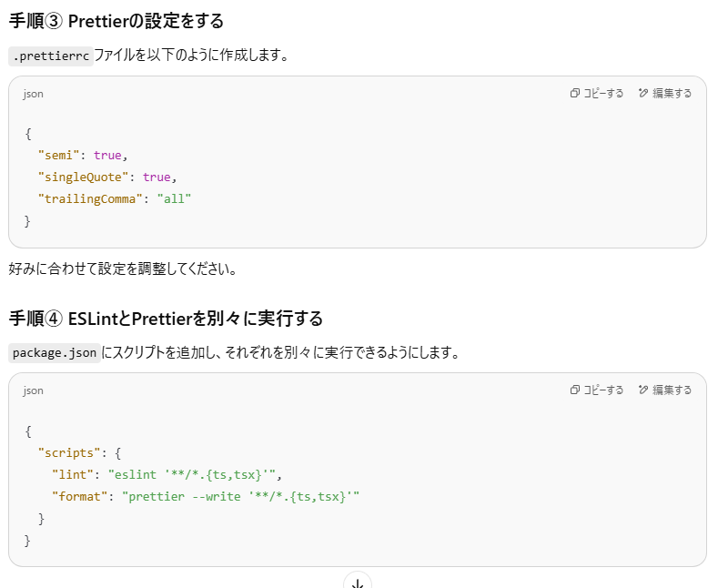
Task: Click the "all" string value
Action: [x=174, y=198]
